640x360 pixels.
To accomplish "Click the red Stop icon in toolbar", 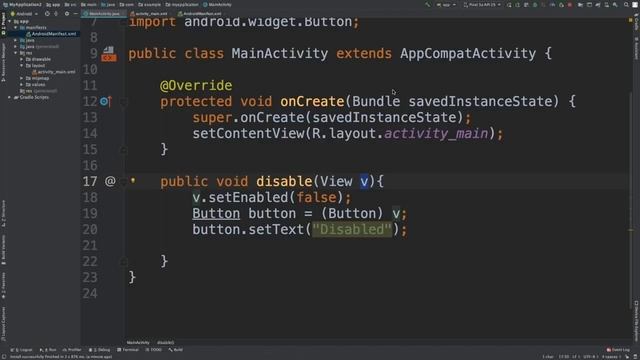I will (x=570, y=4).
